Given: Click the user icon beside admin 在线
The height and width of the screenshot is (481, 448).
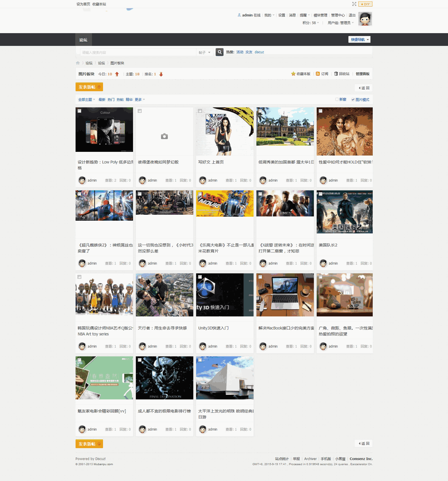Looking at the screenshot, I should (239, 15).
